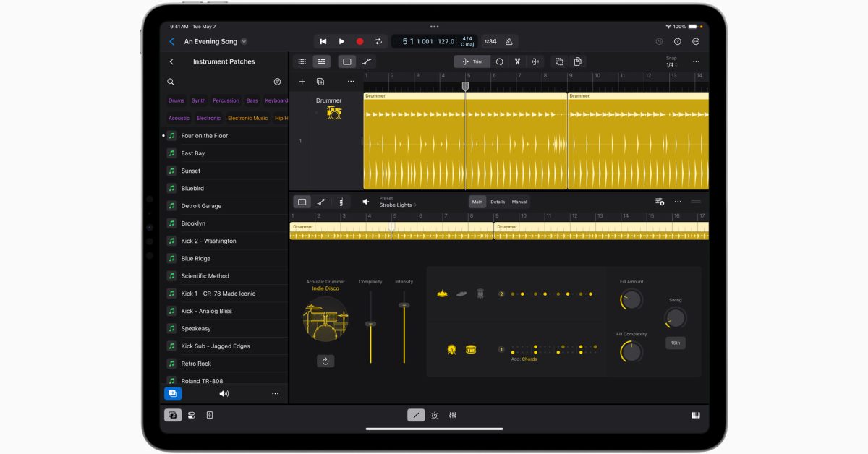Go to beginning with transport rewind button

tap(323, 42)
